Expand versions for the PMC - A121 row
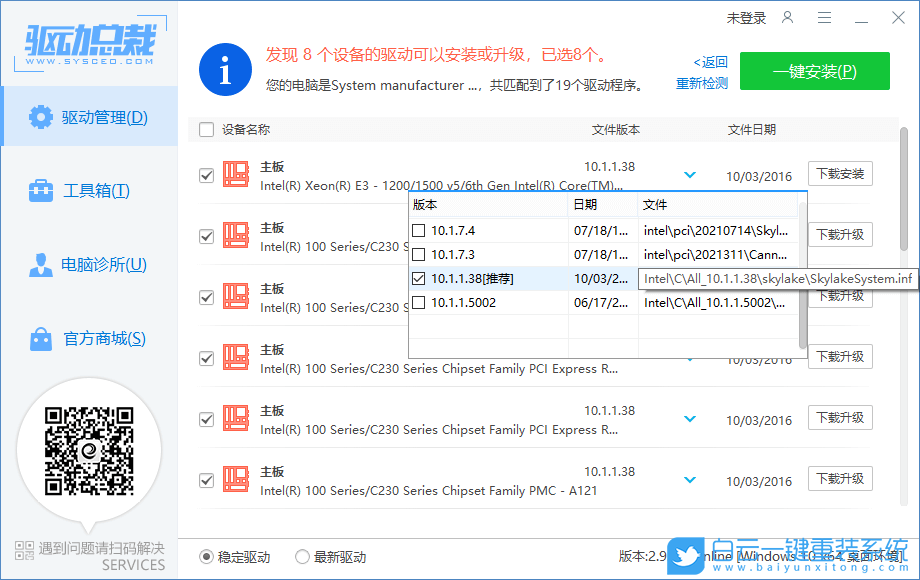 689,478
